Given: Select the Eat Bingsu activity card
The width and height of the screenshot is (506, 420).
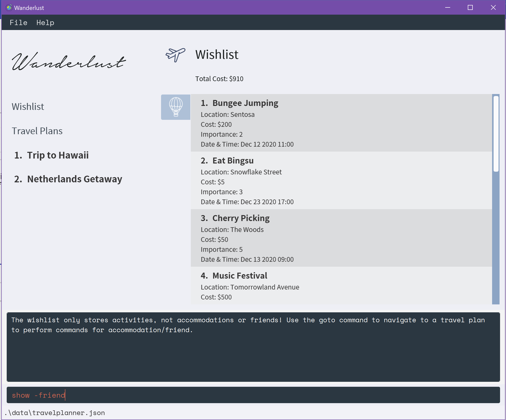Looking at the screenshot, I should point(341,181).
